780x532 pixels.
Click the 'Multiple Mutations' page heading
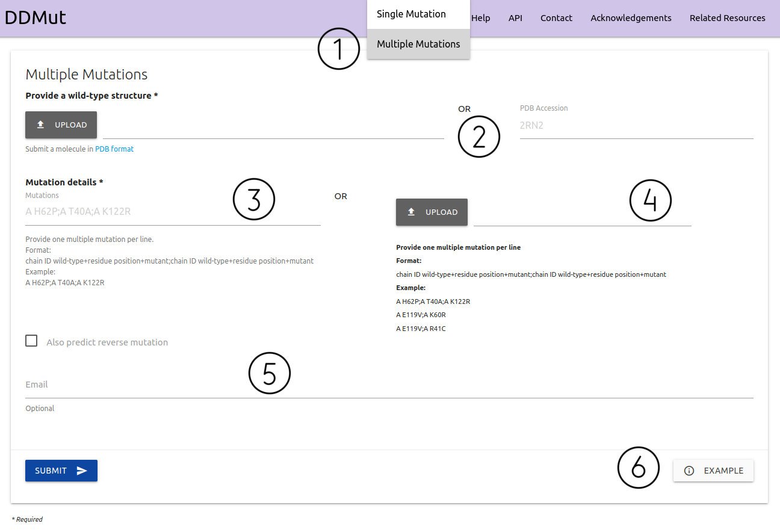(x=87, y=75)
